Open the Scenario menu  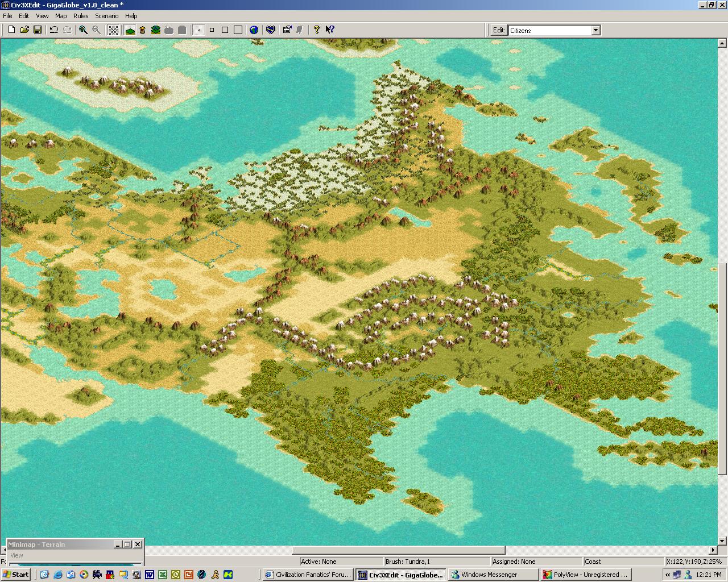click(x=107, y=16)
